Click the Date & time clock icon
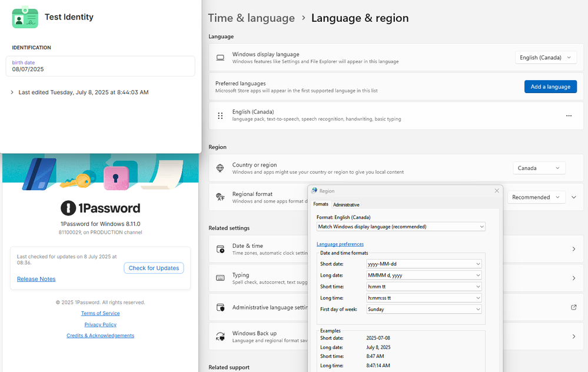Screen dimensions: 588x372 pos(220,249)
